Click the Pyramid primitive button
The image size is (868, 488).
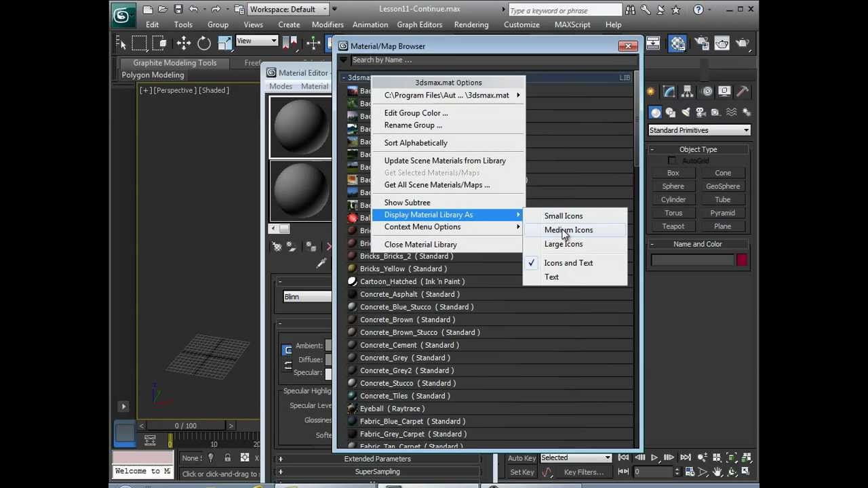point(723,213)
